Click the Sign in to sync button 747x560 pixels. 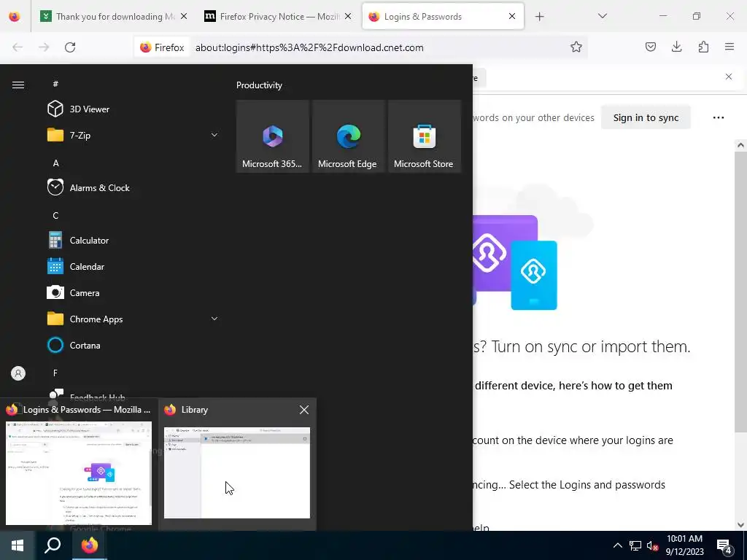coord(646,117)
